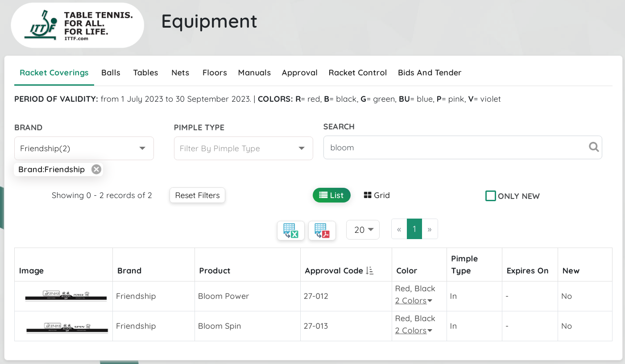625x364 pixels.
Task: Click the ITTF logo
Action: click(77, 25)
